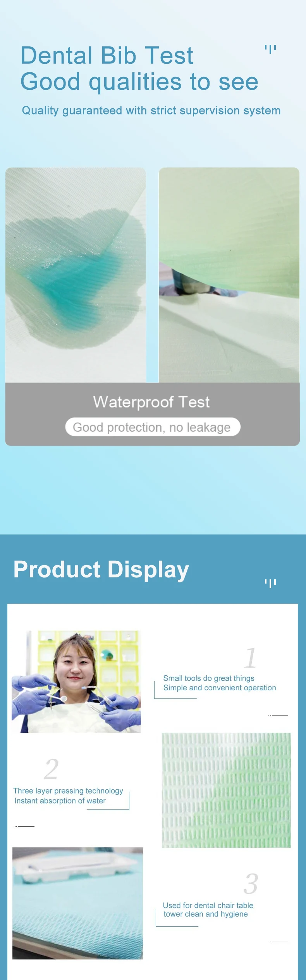Click 'Three layer pressing technology' text
The height and width of the screenshot is (980, 306).
pyautogui.click(x=68, y=791)
